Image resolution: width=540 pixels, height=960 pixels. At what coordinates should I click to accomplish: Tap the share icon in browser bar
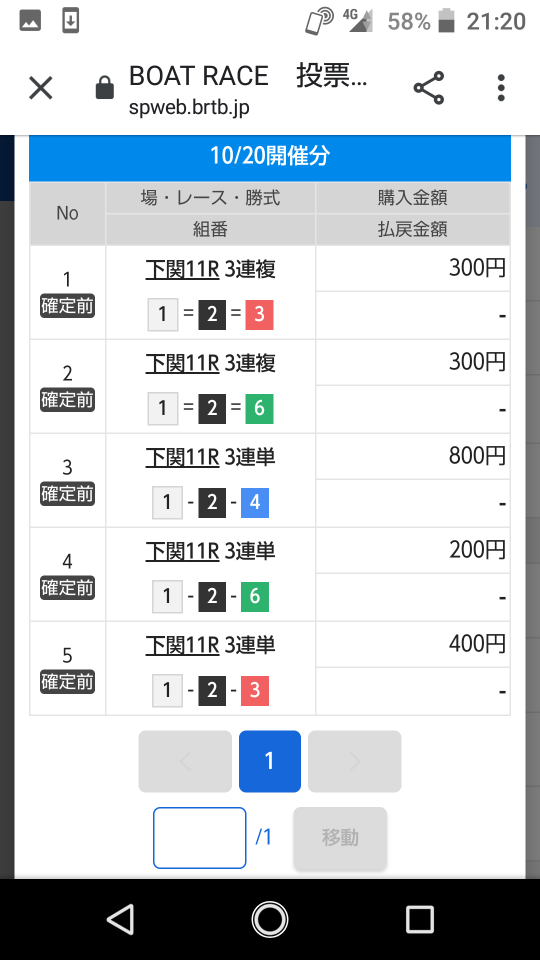tap(429, 88)
